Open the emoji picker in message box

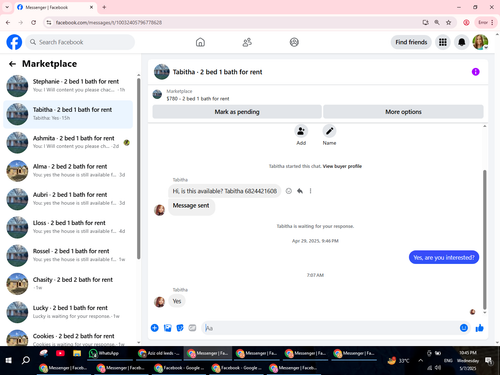464,328
